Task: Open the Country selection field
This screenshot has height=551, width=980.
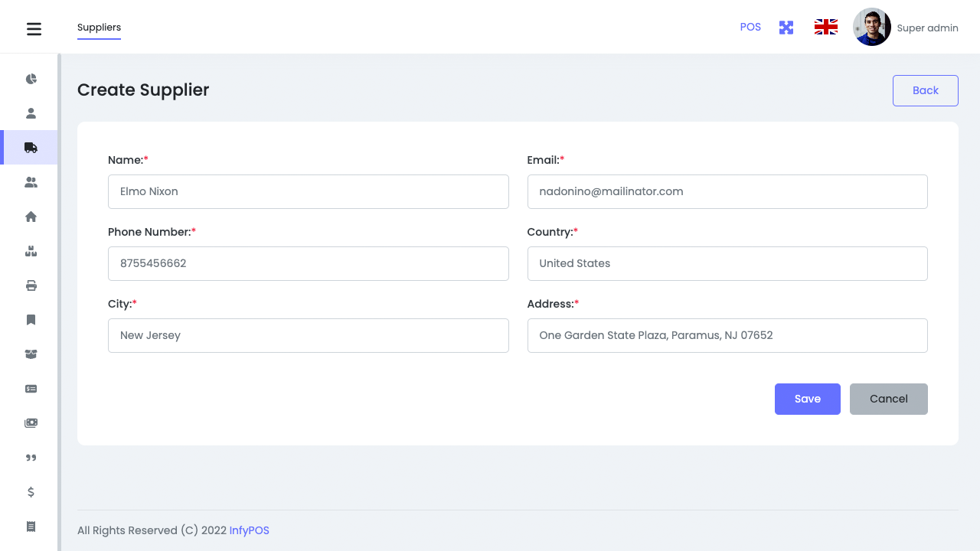Action: point(727,263)
